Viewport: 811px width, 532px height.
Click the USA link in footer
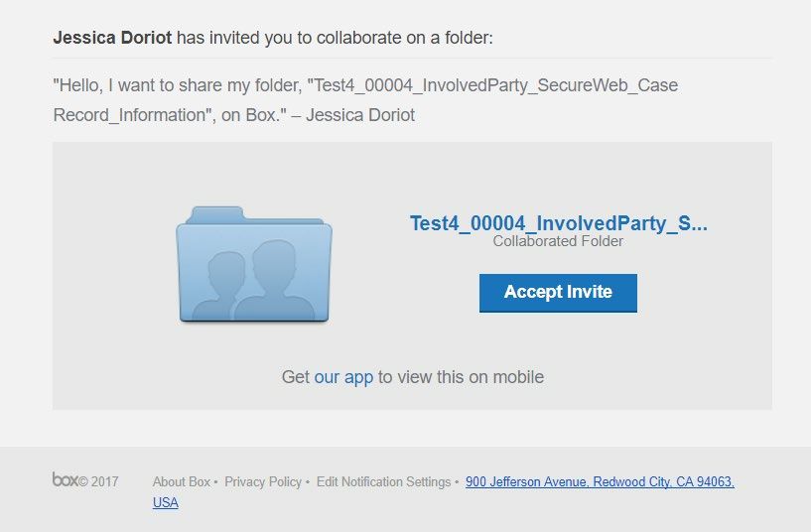point(166,502)
